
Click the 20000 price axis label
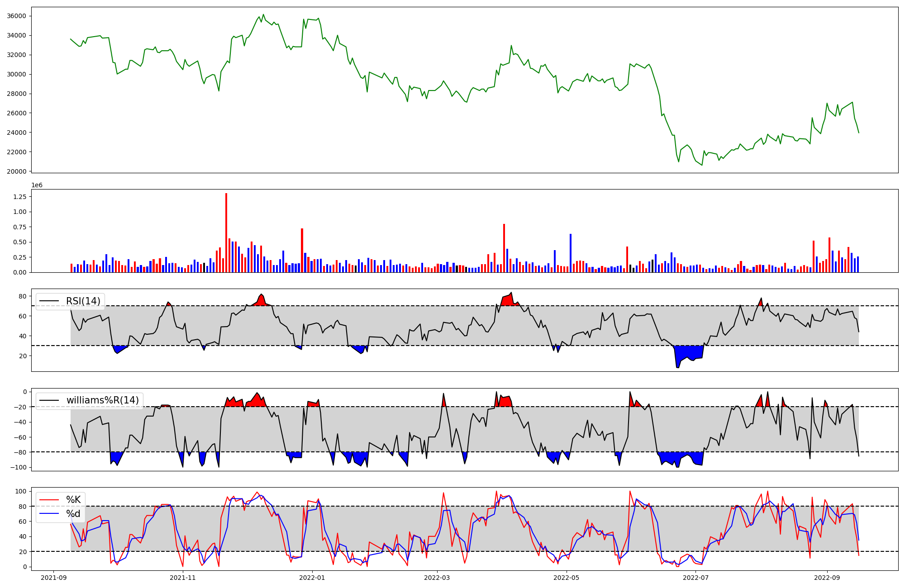pos(16,171)
